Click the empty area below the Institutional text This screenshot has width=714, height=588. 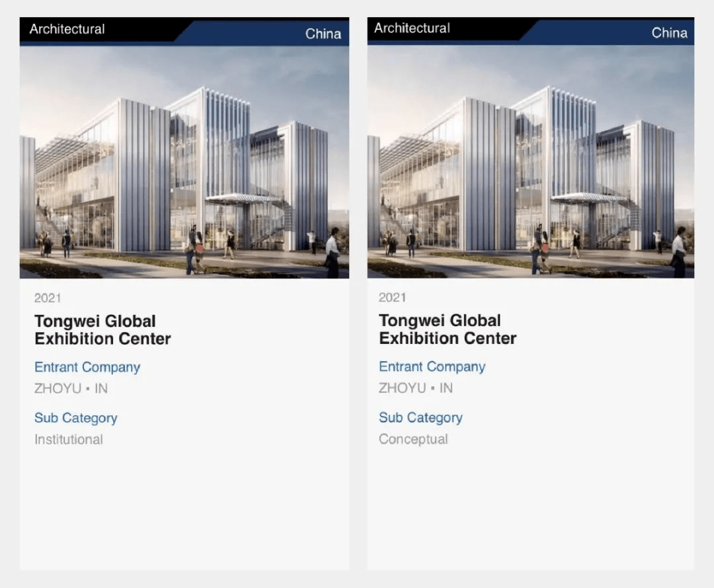tap(184, 509)
